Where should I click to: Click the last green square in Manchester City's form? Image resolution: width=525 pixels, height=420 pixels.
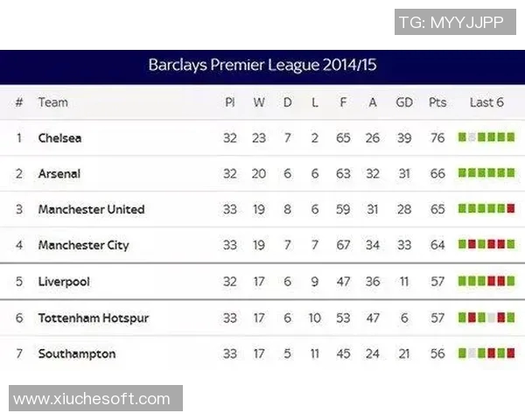511,245
